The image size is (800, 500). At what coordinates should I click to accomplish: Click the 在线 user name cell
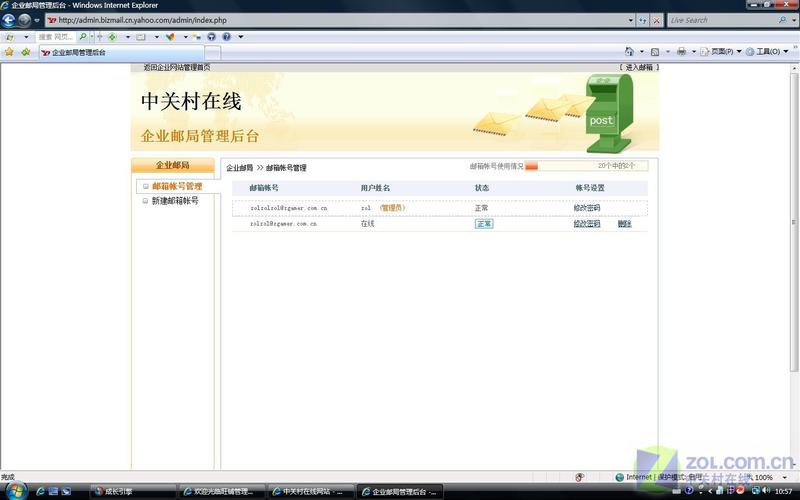click(x=367, y=224)
